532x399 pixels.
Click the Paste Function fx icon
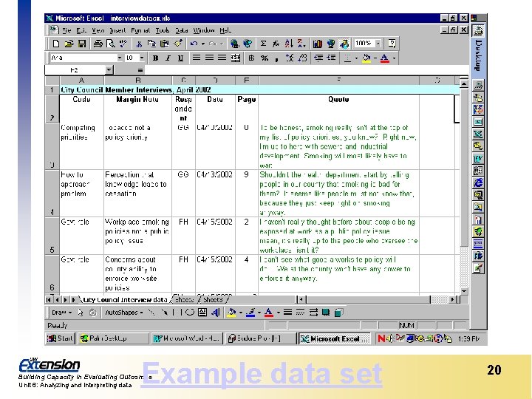276,44
